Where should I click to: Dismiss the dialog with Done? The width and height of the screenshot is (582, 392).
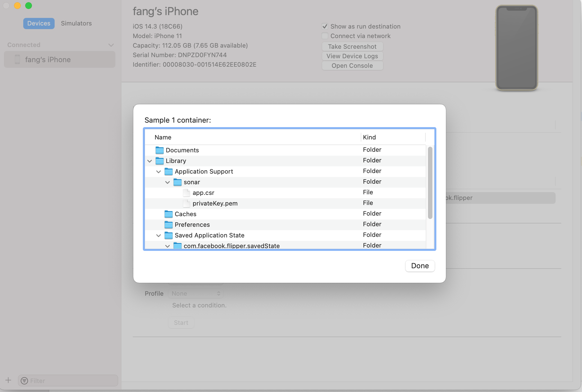[x=420, y=266]
